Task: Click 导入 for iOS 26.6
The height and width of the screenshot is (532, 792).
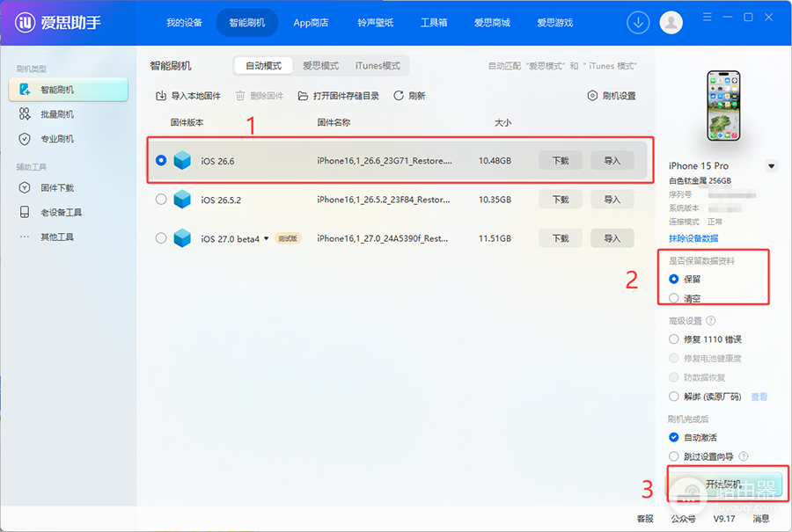Action: (612, 161)
